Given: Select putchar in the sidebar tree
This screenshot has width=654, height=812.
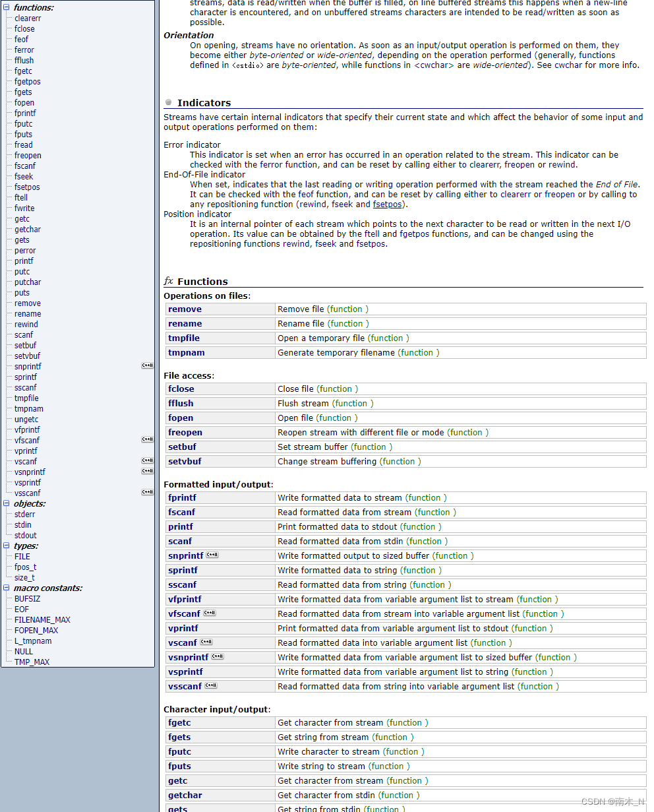Looking at the screenshot, I should click(x=28, y=282).
